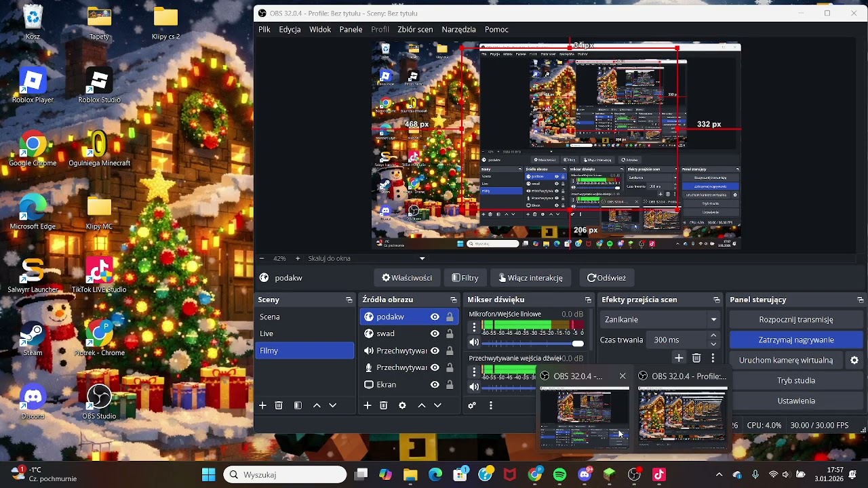Click Włącz interakcję button
This screenshot has width=868, height=488.
tap(530, 278)
